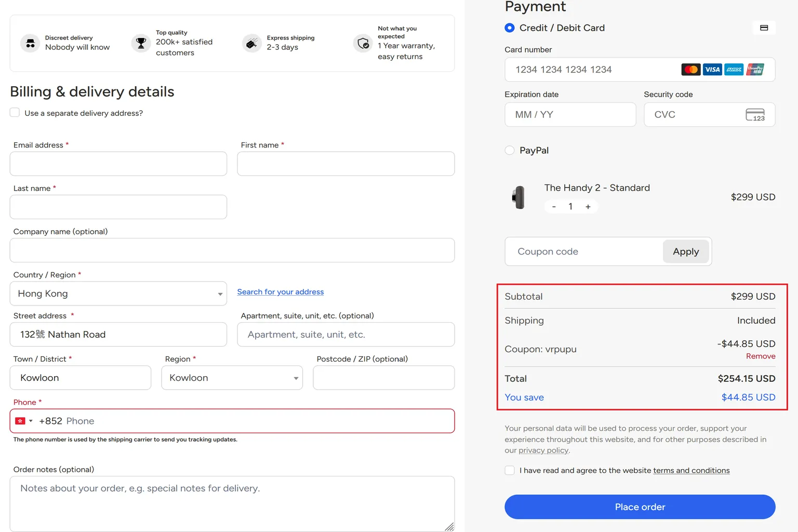
Task: Click the CVC card hint icon
Action: tap(755, 115)
